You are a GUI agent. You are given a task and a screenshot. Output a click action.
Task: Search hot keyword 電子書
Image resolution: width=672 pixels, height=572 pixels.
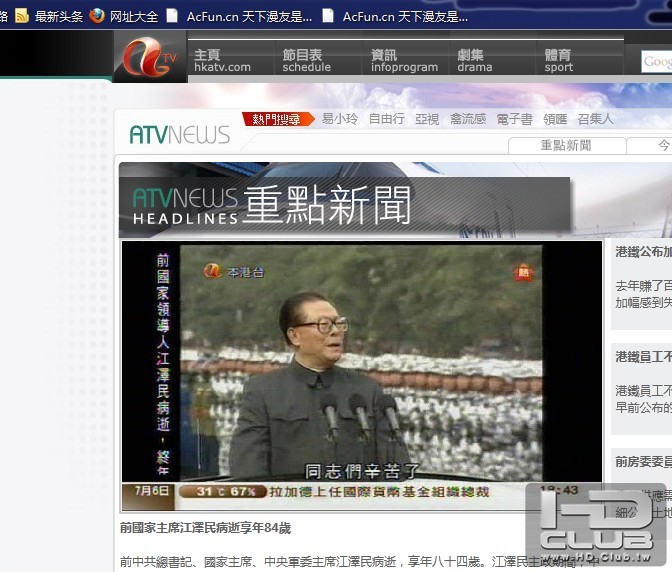pos(514,119)
